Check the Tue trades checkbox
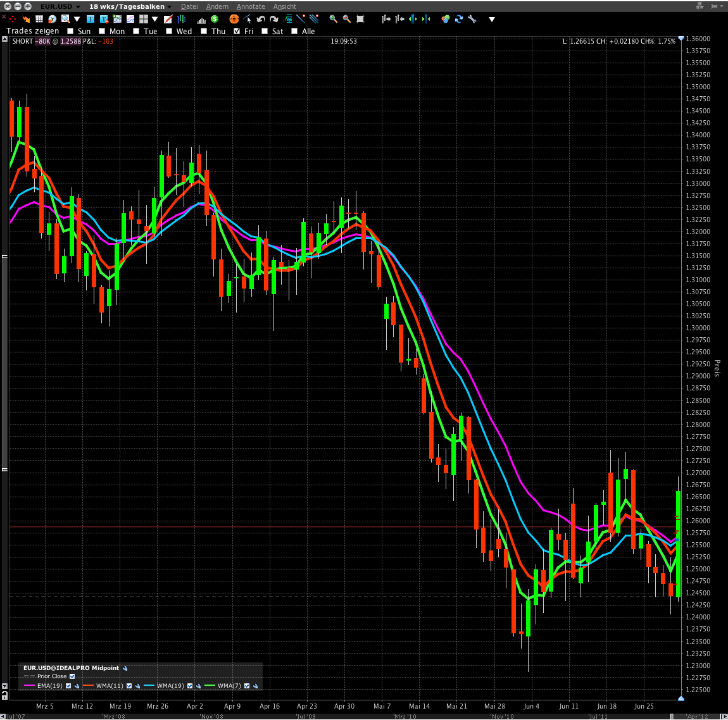 point(136,31)
